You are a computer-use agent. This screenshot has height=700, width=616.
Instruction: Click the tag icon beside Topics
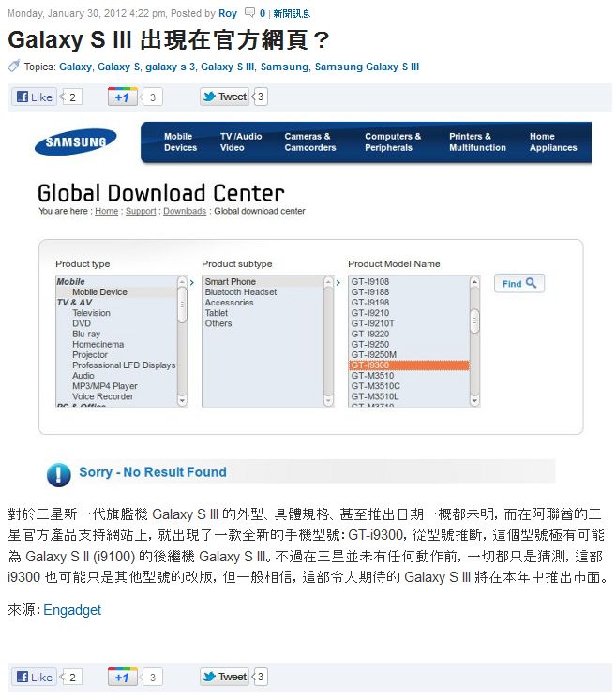(x=14, y=66)
